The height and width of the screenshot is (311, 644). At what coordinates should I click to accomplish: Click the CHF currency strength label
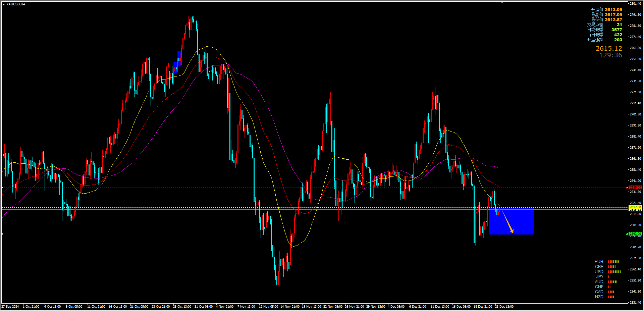[599, 287]
